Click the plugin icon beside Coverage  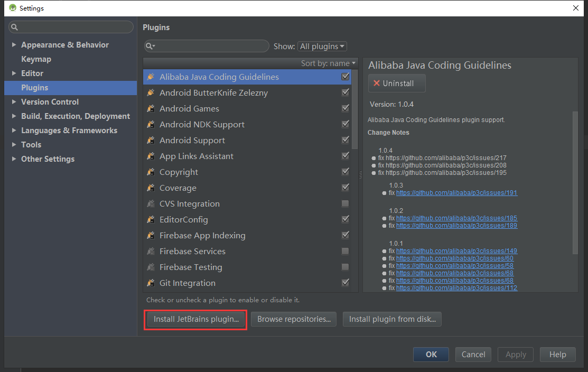tap(151, 188)
